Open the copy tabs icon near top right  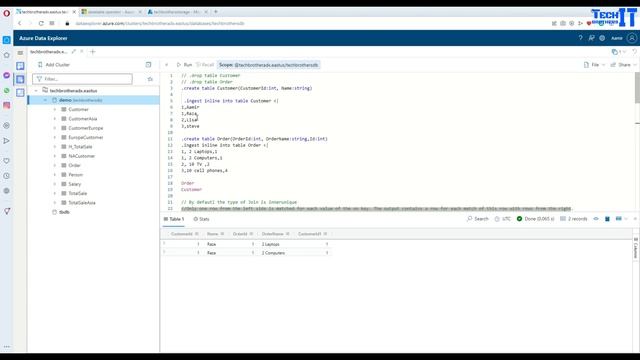(615, 52)
